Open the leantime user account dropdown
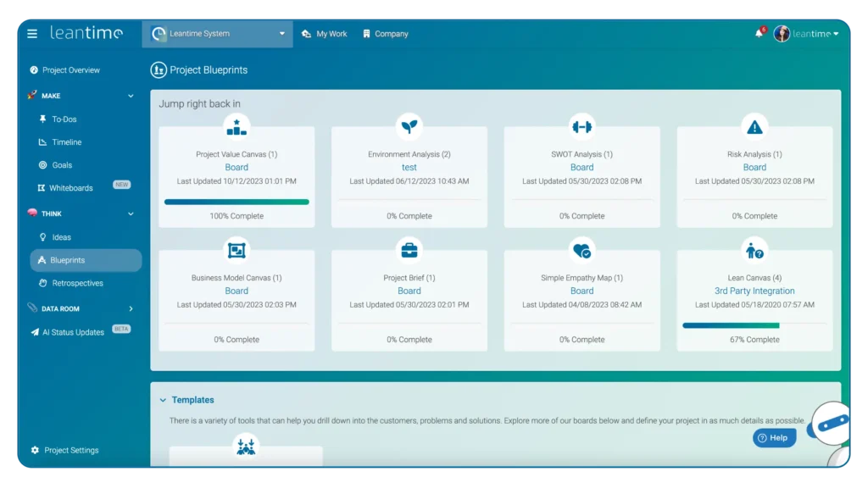The height and width of the screenshot is (488, 868). pyautogui.click(x=815, y=34)
